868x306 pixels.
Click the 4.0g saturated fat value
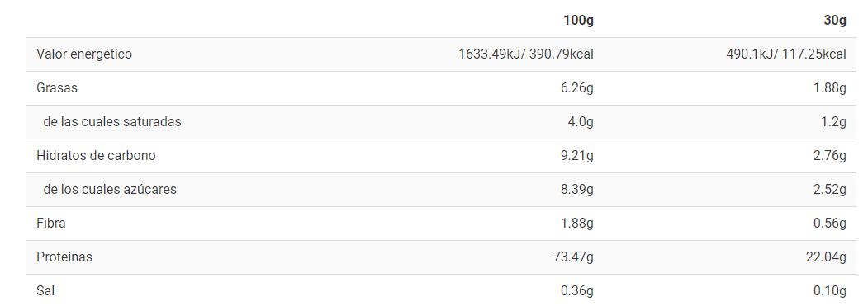pos(581,122)
